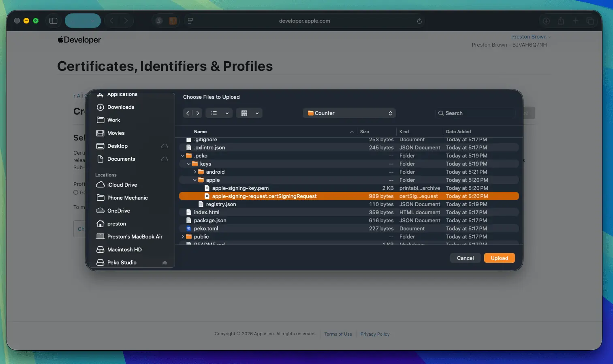This screenshot has height=364, width=613.
Task: Open the Terms of Use link
Action: pos(338,334)
